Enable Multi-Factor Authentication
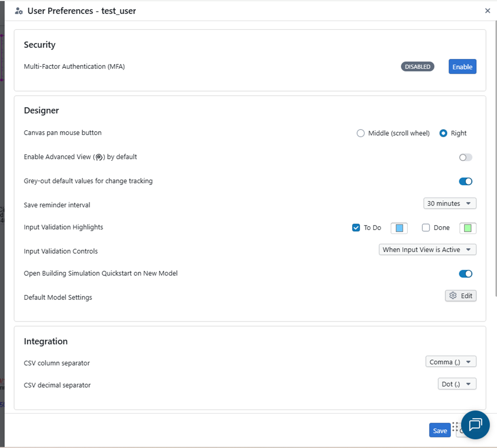Screen dimensions: 497x448 point(462,67)
